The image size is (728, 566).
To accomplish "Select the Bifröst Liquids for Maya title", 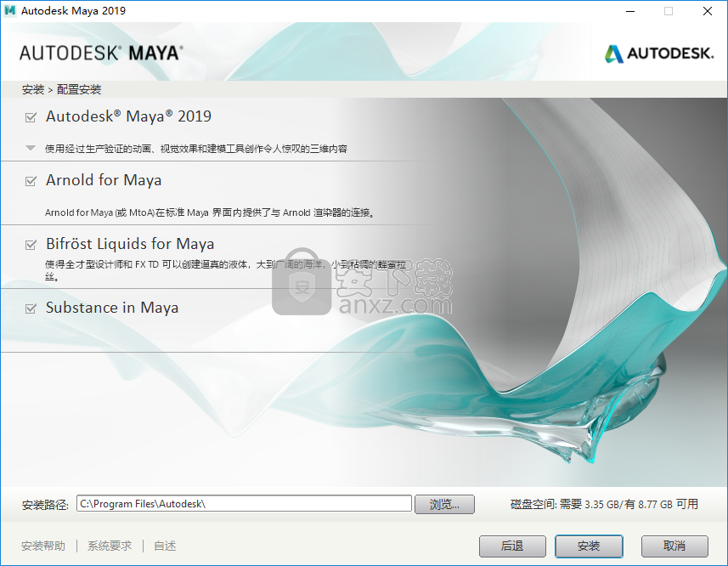I will coord(130,244).
